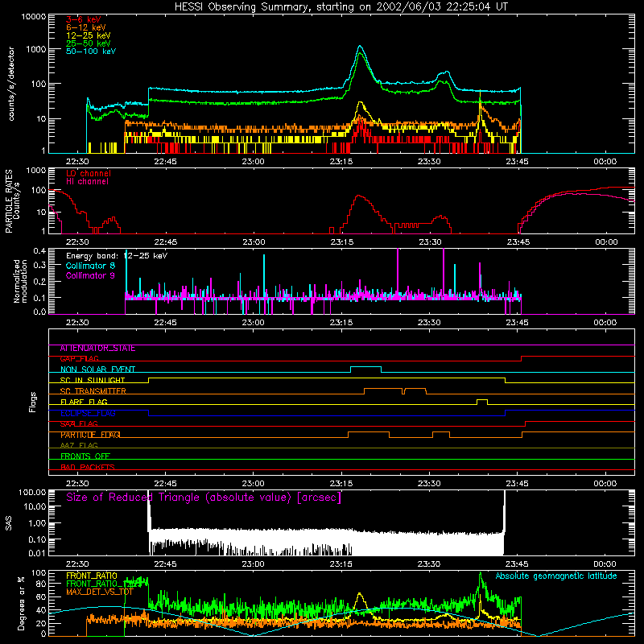Click the 23:30 tick label under the SAS plot

click(429, 564)
